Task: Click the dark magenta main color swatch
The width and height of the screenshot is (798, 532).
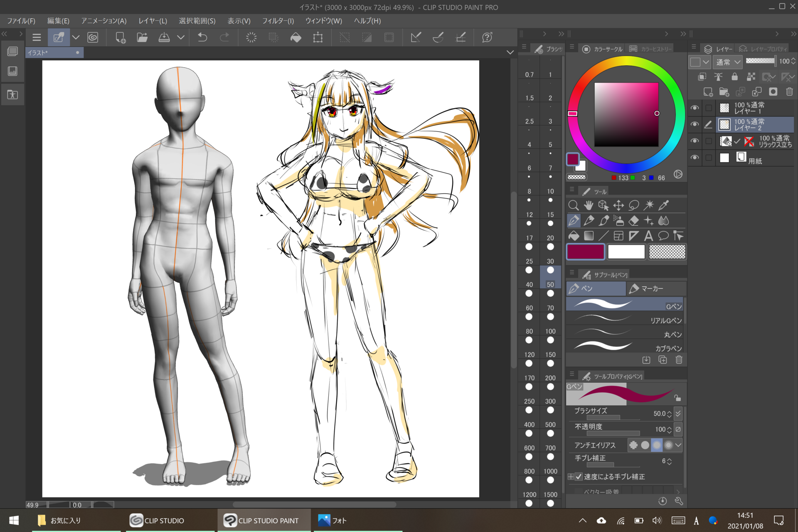Action: (585, 252)
